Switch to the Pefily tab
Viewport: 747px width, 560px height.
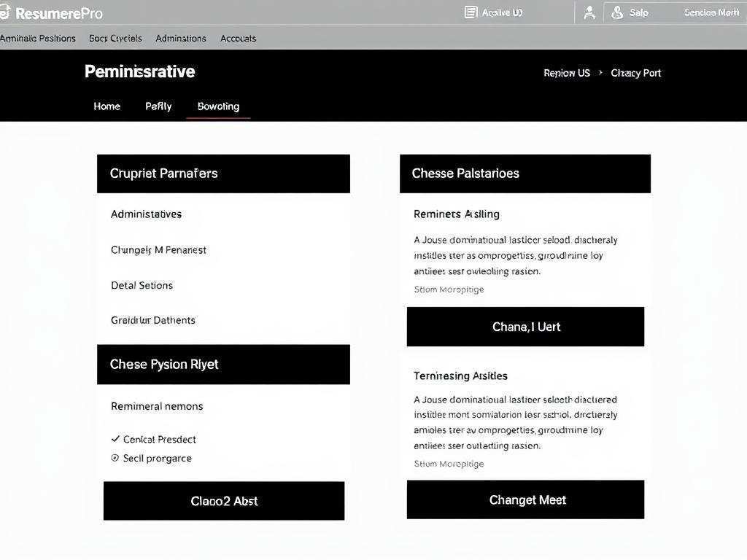158,106
